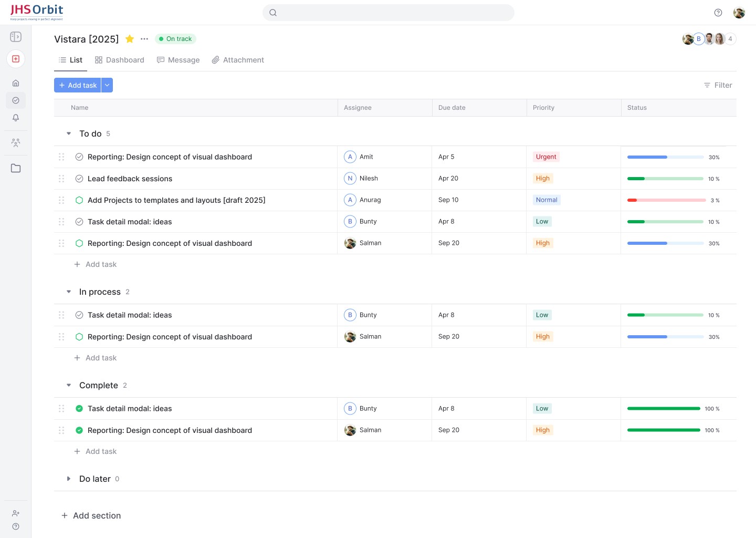Open Home from the sidebar
This screenshot has height=538, width=756.
click(x=16, y=83)
